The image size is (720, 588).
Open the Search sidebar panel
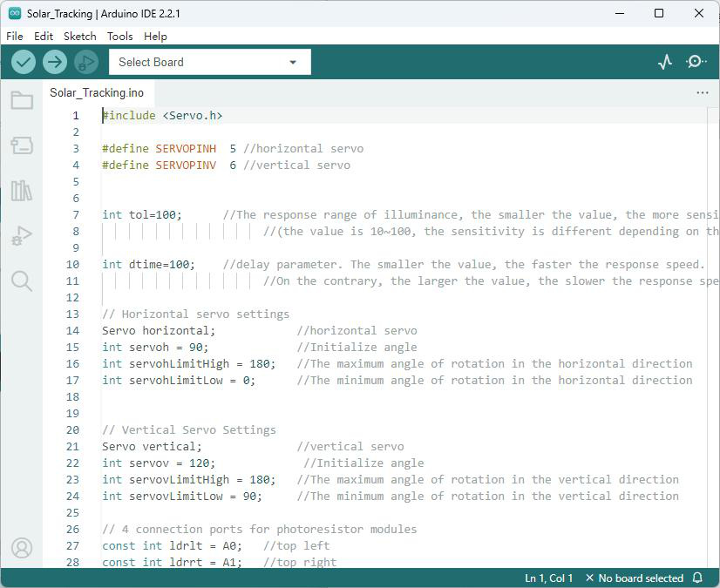coord(22,280)
